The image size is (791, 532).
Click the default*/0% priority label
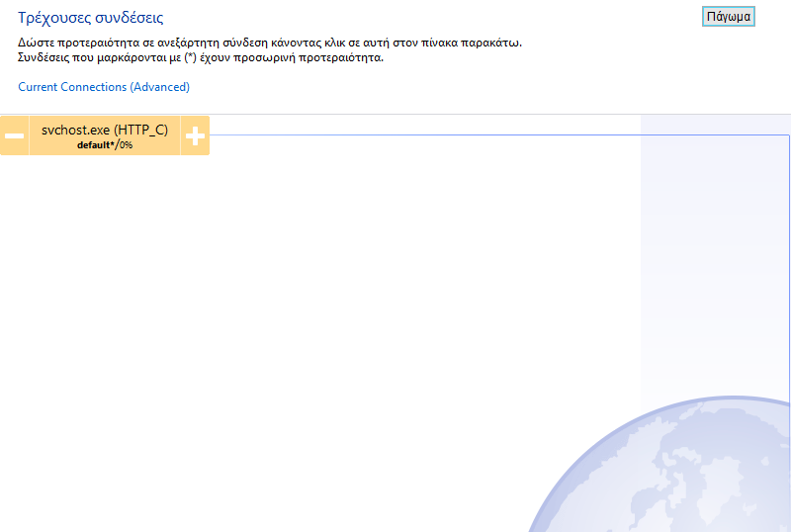point(105,145)
